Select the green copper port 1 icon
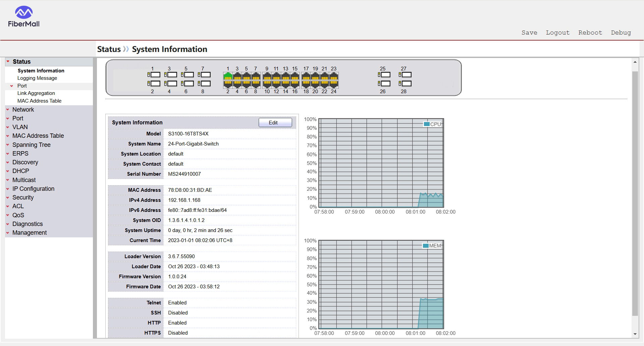The width and height of the screenshot is (644, 346). [x=228, y=76]
